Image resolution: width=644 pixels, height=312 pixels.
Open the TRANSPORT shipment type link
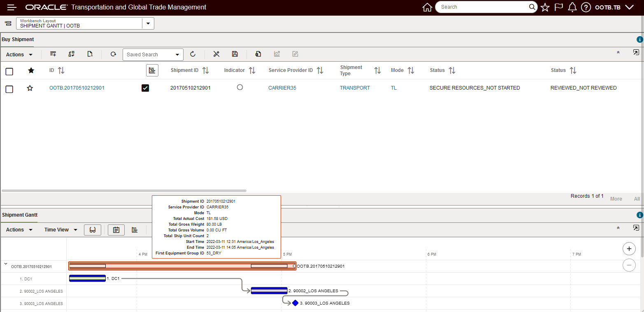pyautogui.click(x=355, y=88)
